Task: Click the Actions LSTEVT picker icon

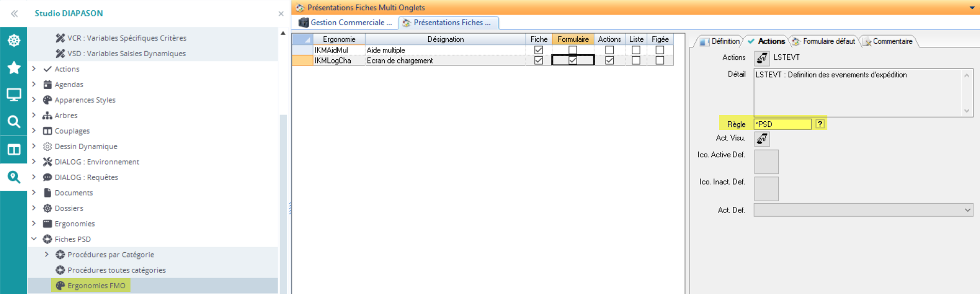Action: [762, 58]
